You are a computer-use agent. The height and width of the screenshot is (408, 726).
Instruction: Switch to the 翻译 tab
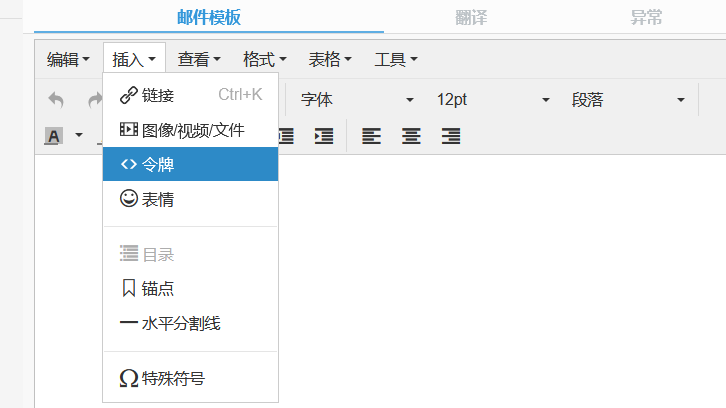coord(470,17)
